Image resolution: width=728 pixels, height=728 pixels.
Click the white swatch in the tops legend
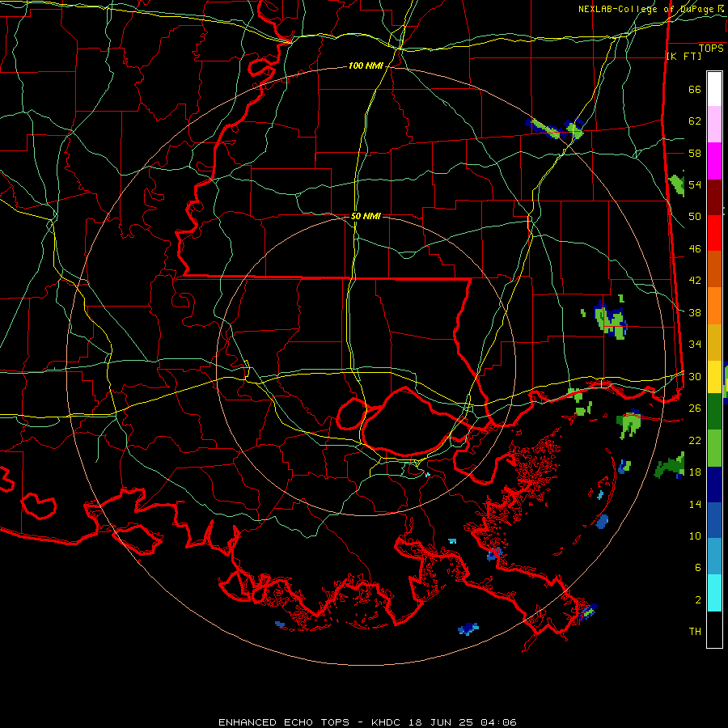(714, 89)
